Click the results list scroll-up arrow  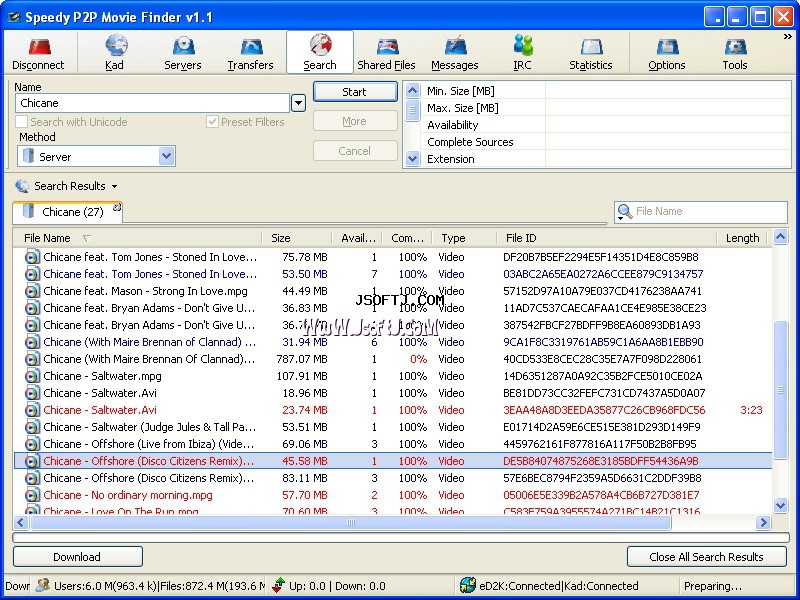781,237
